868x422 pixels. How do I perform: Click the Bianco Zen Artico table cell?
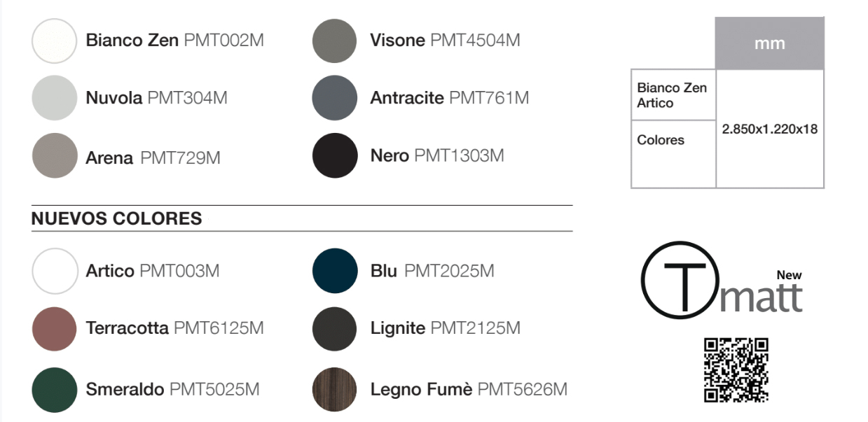[x=672, y=95]
